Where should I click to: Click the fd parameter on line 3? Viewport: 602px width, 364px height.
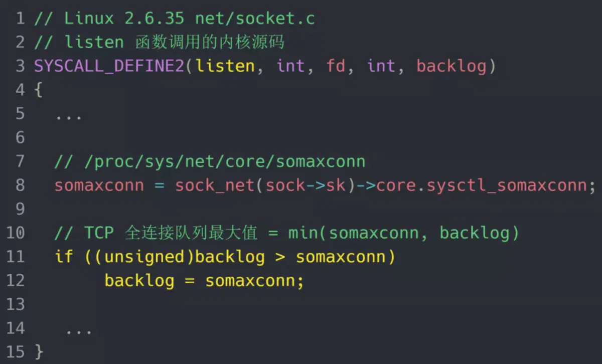click(x=336, y=66)
